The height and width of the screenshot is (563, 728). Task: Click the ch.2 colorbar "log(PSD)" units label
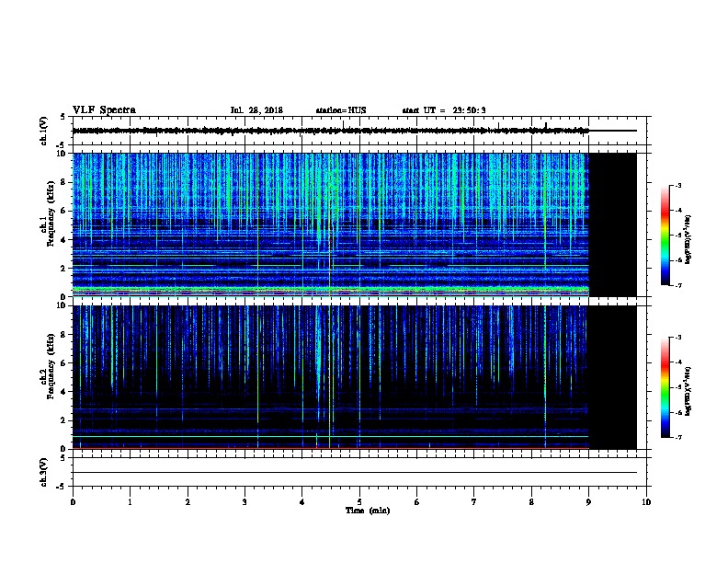click(688, 391)
